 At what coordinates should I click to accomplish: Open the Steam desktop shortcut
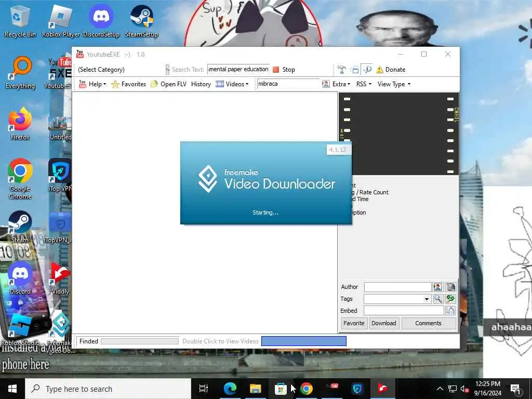pos(20,227)
